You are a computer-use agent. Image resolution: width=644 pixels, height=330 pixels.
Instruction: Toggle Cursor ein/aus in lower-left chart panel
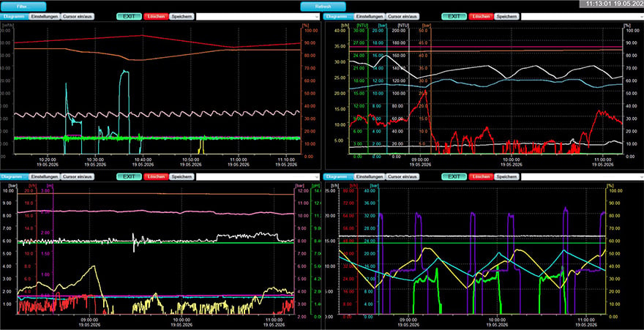(x=78, y=176)
